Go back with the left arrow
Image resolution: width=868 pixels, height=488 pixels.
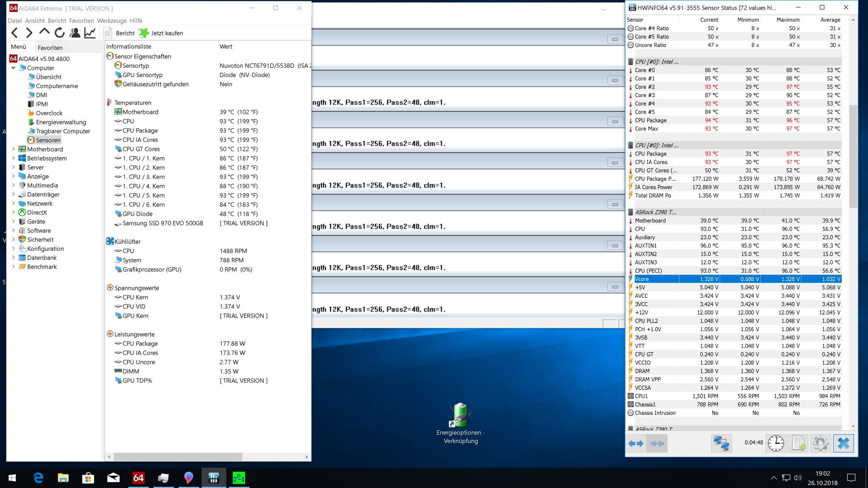(15, 33)
